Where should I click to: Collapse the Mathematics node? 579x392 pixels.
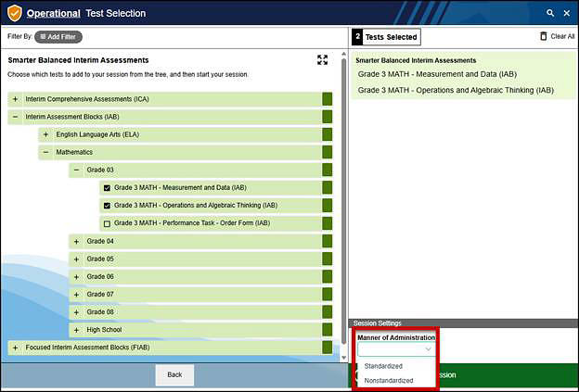tap(45, 152)
